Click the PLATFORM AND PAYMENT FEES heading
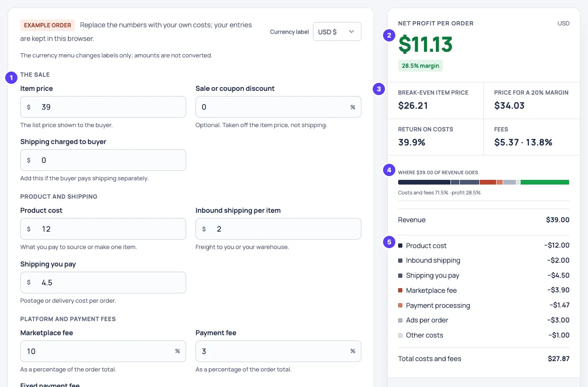 click(68, 319)
